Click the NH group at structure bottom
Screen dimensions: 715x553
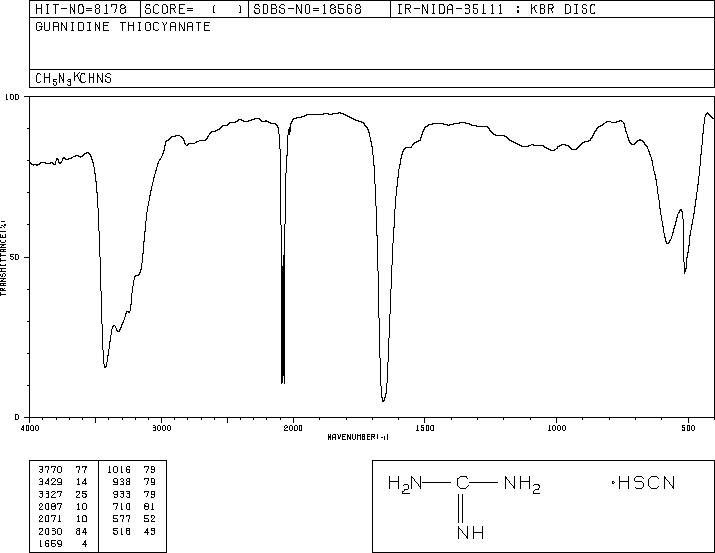coord(471,532)
